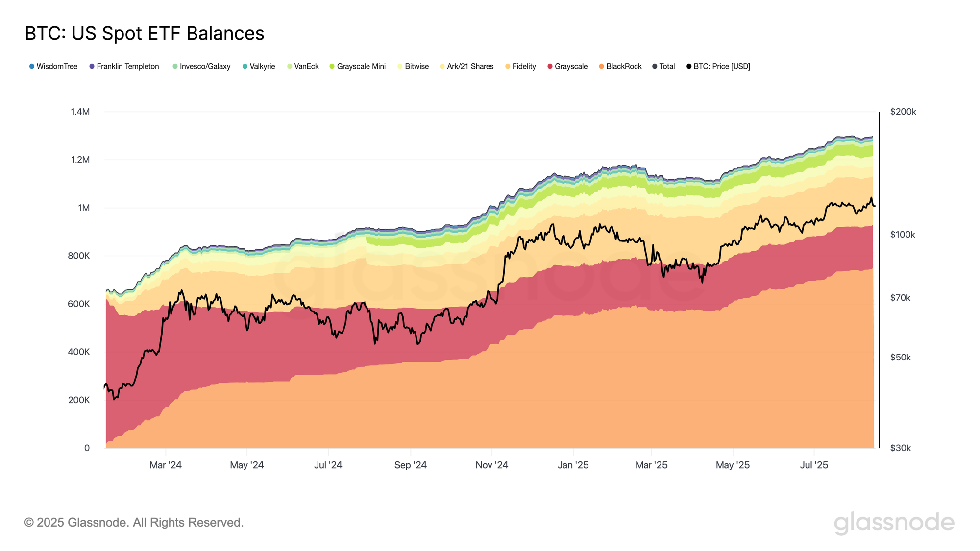Click the $30k right axis label
The width and height of the screenshot is (980, 551).
900,448
